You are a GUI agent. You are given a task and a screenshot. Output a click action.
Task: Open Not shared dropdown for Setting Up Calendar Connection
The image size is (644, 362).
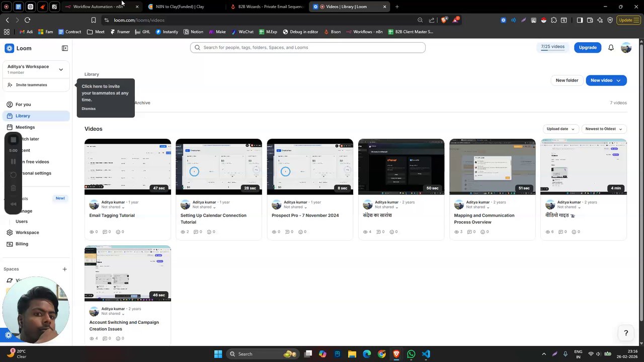point(204,207)
